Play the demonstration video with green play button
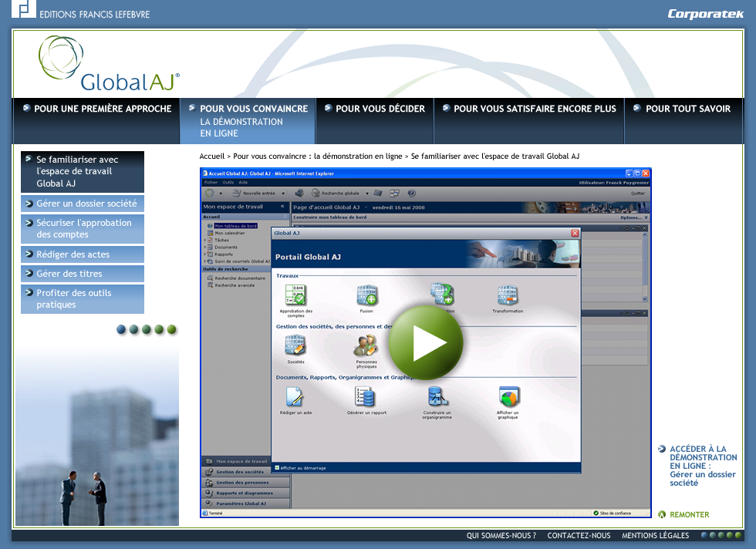Viewport: 756px width, 549px height. (426, 342)
